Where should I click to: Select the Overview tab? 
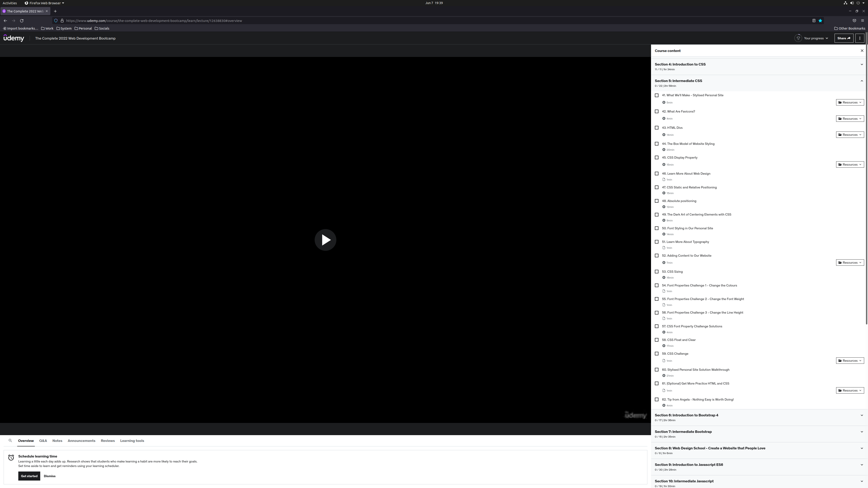(x=26, y=441)
